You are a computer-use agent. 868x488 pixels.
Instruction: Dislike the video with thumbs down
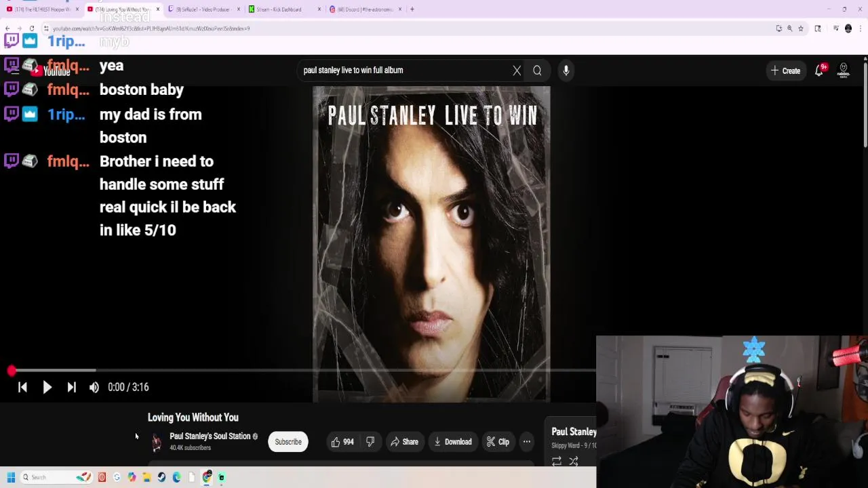click(370, 442)
